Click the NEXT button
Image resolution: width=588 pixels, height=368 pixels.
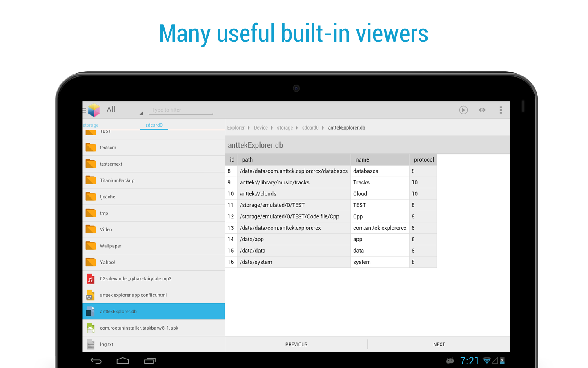(439, 344)
